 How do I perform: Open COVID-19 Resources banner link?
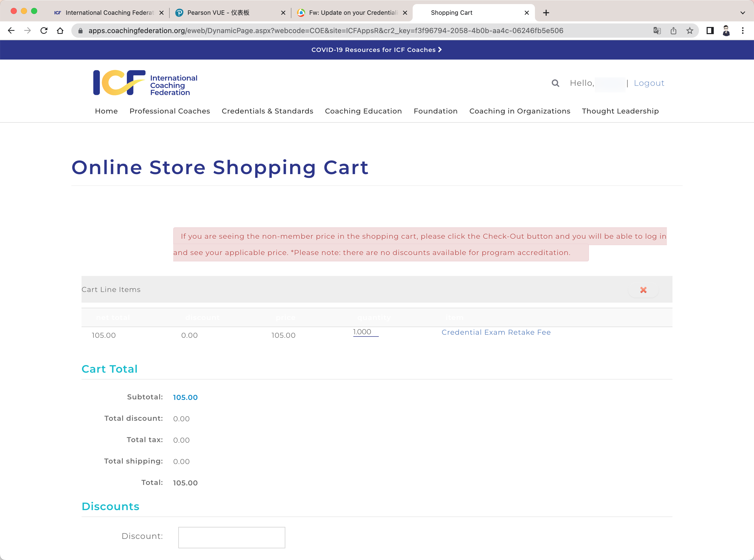point(376,50)
